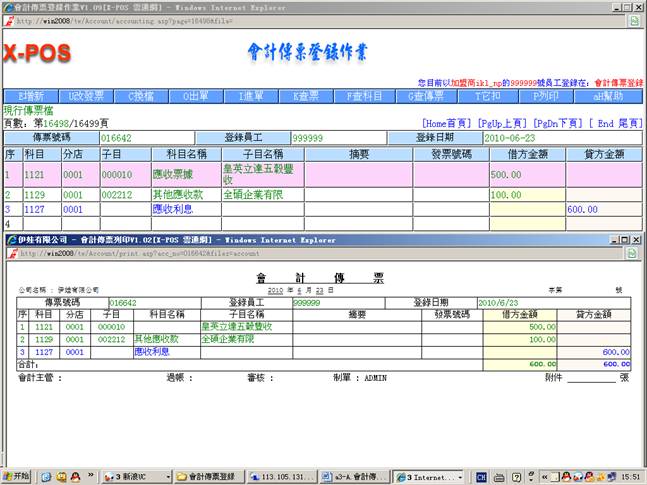Screen dimensions: 647x485
Task: Click the page icon right of address bar
Action: point(634,20)
